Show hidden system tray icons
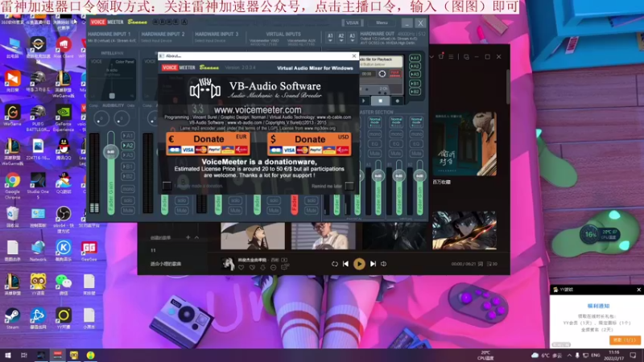 click(569, 356)
